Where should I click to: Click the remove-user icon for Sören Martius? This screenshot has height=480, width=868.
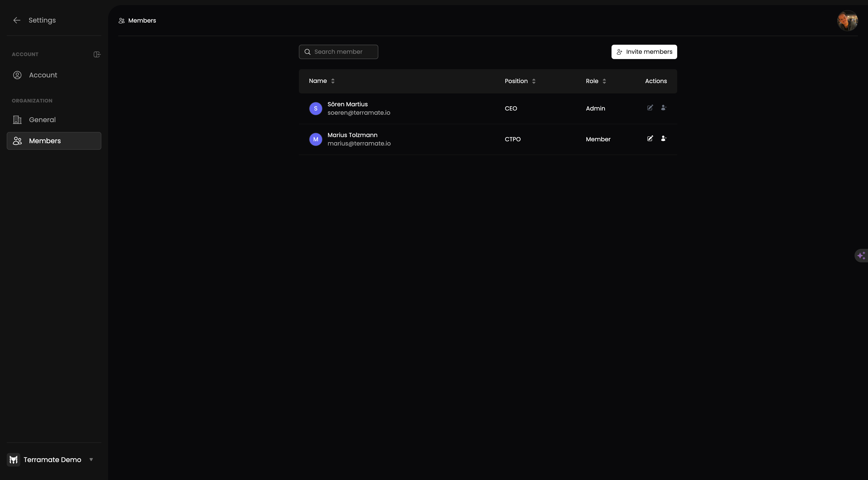(663, 108)
